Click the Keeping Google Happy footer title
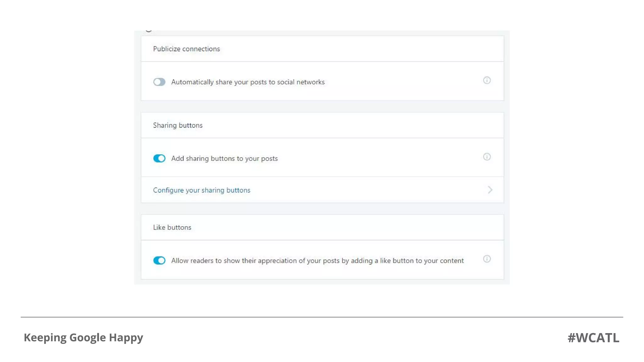This screenshot has width=644, height=362. [x=83, y=337]
